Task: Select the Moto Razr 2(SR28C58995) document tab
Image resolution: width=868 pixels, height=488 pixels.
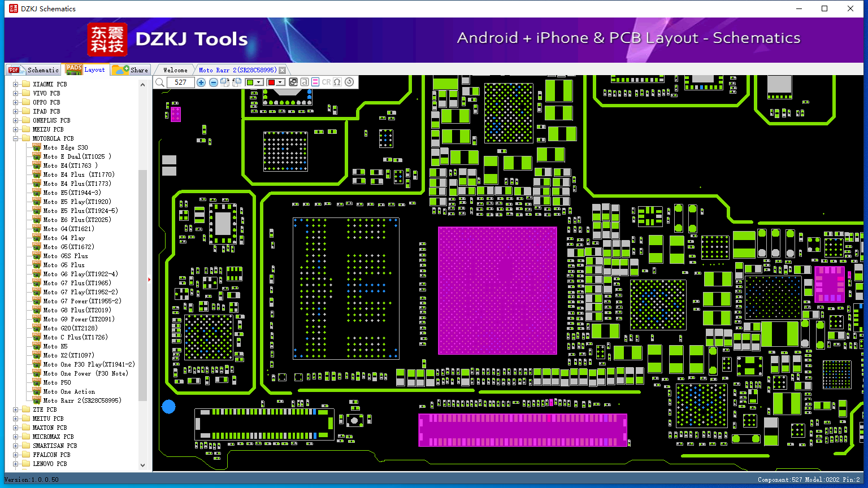Action: coord(238,70)
